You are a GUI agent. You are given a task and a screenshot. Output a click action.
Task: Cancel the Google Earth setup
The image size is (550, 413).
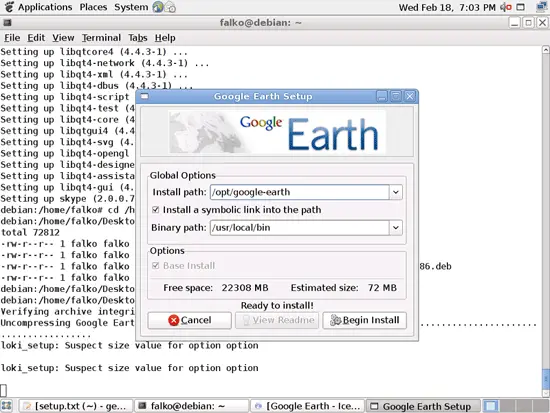[x=189, y=320]
